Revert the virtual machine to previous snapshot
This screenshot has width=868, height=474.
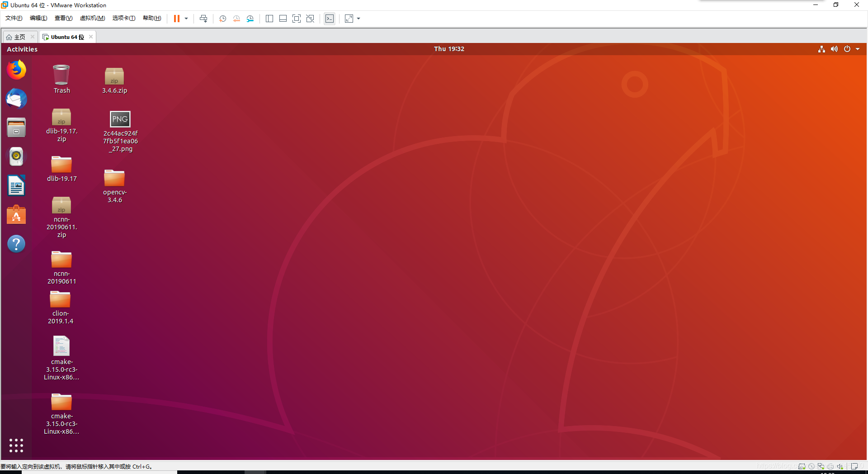coord(236,19)
